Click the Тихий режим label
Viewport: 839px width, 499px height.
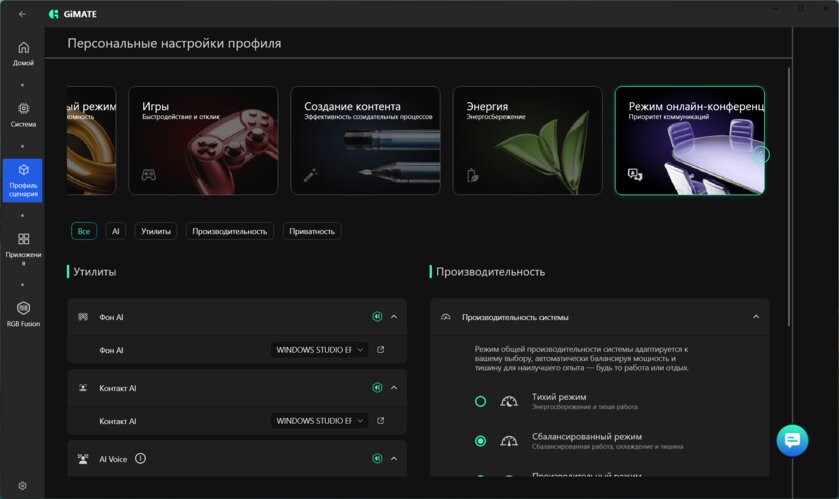tap(559, 397)
